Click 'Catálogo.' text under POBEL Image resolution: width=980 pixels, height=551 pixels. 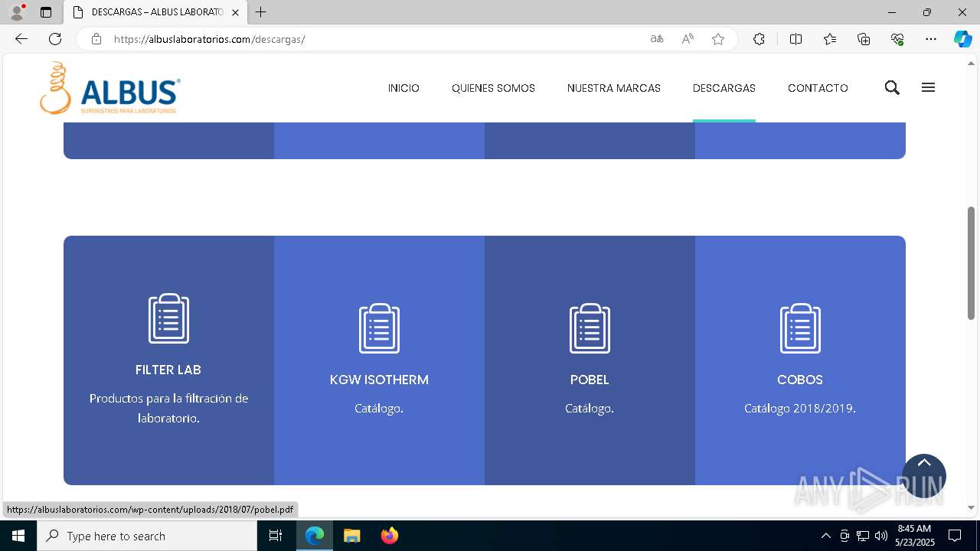pyautogui.click(x=590, y=409)
